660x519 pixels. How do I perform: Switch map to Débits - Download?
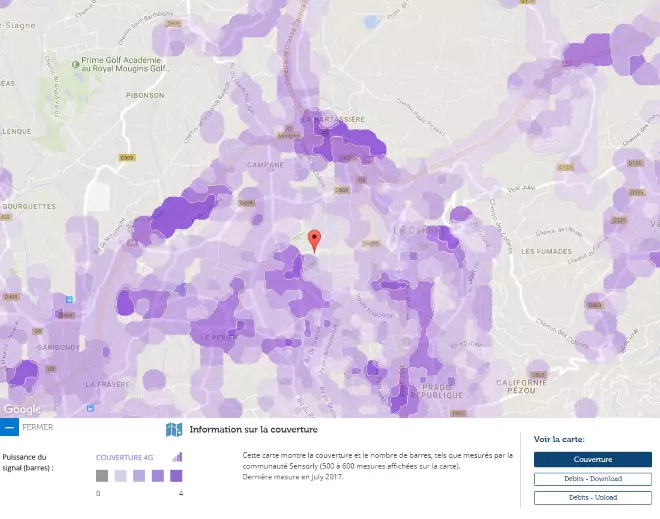[x=592, y=479]
